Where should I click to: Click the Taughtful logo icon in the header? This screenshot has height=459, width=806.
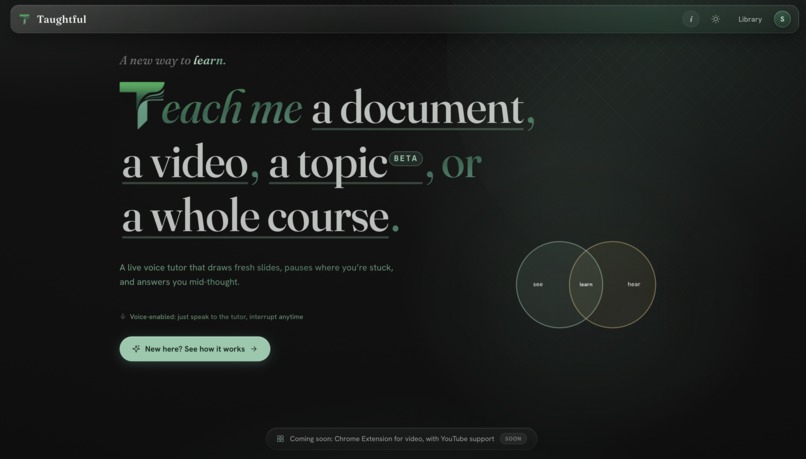click(x=24, y=20)
